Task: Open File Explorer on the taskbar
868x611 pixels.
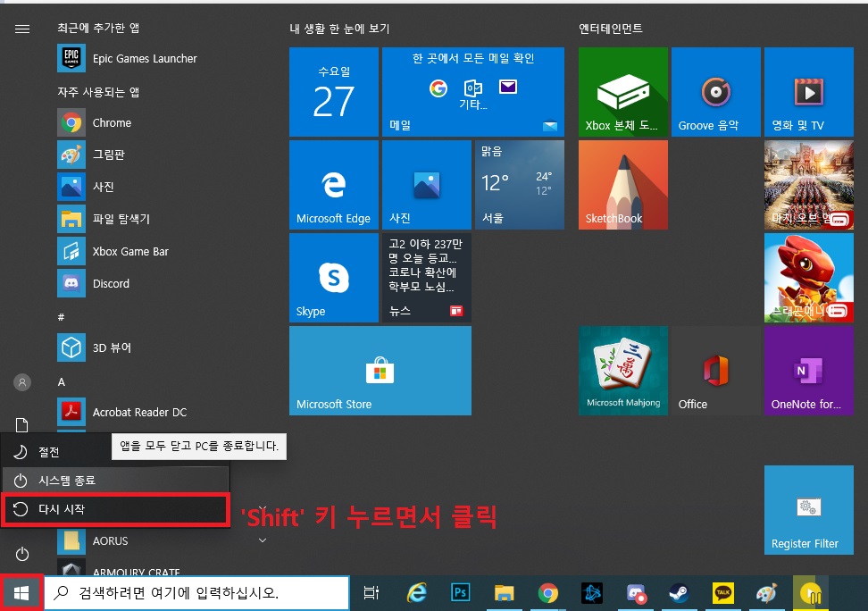Action: point(504,593)
